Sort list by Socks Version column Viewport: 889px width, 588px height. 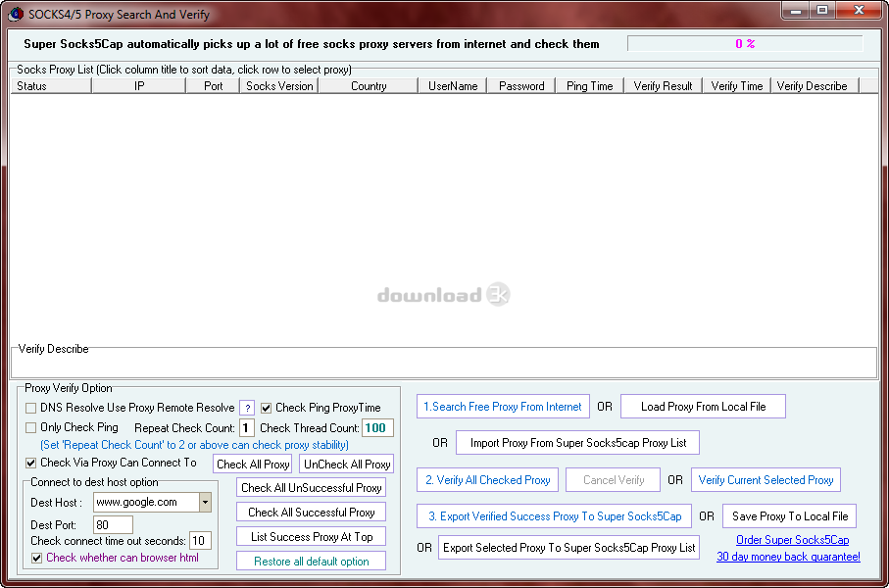click(x=279, y=86)
